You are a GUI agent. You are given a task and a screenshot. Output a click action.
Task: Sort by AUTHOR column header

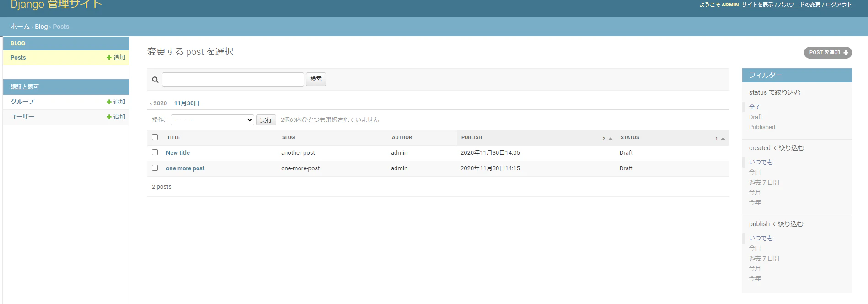point(402,137)
